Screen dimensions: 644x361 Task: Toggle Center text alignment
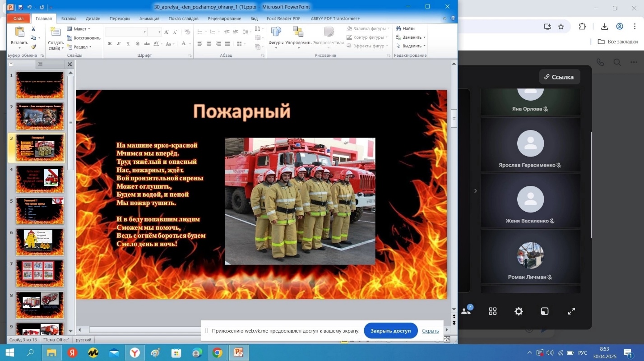click(209, 44)
